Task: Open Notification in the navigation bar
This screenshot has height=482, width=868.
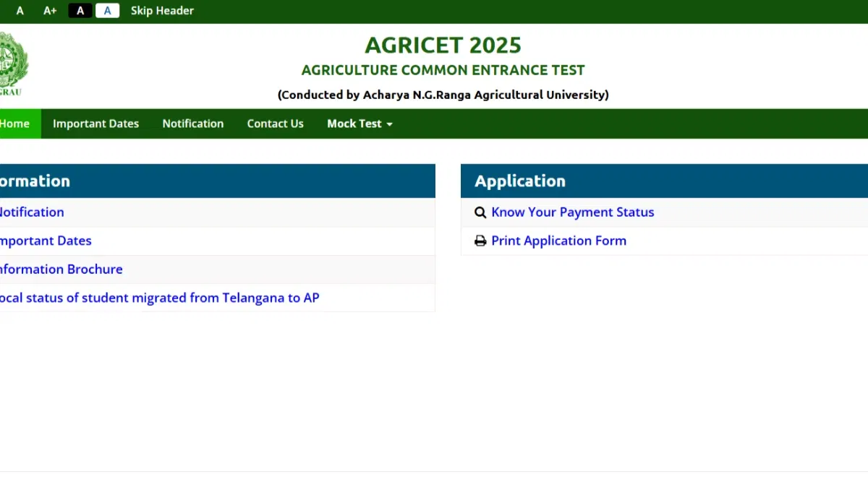Action: (x=193, y=124)
